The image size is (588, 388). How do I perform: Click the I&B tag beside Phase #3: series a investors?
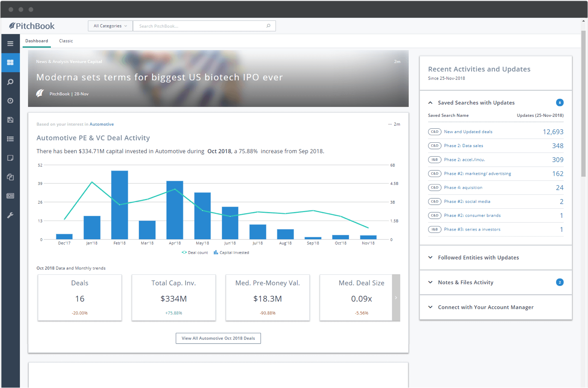435,229
